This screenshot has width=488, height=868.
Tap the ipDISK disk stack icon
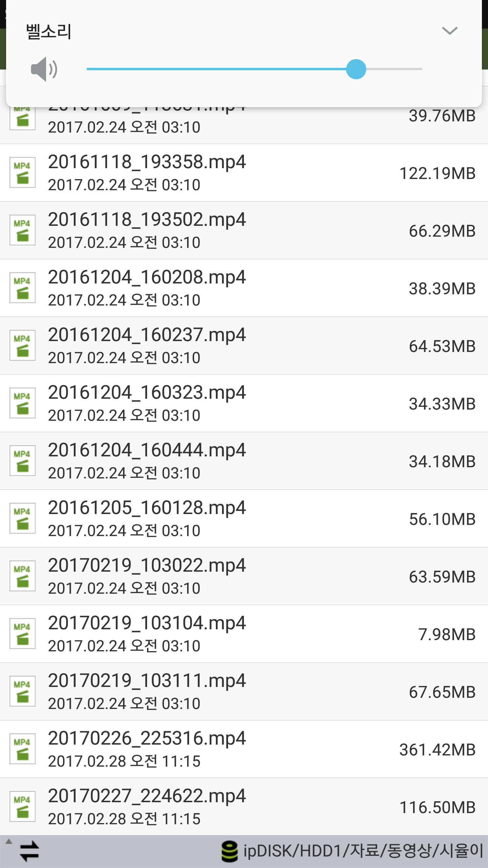(229, 851)
